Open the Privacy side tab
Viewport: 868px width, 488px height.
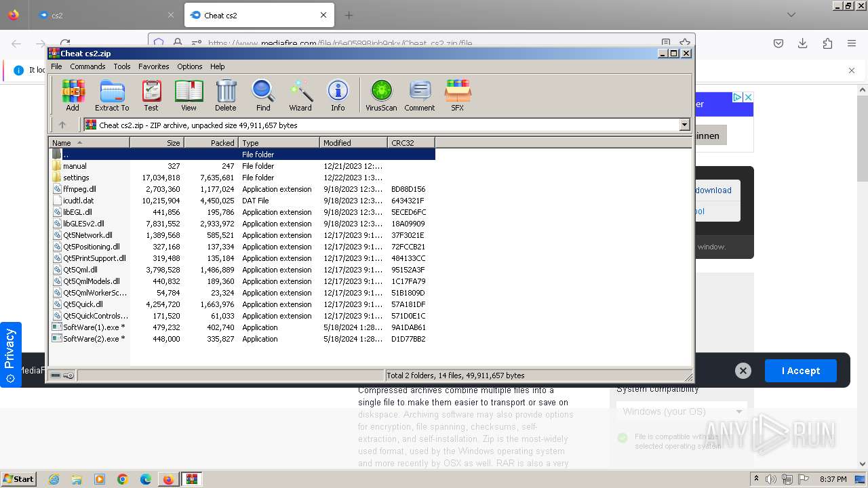(10, 354)
